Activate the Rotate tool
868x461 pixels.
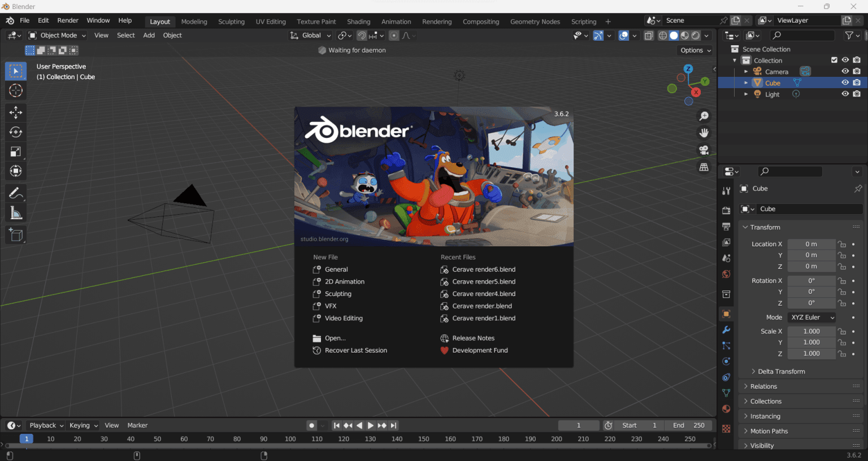(15, 132)
